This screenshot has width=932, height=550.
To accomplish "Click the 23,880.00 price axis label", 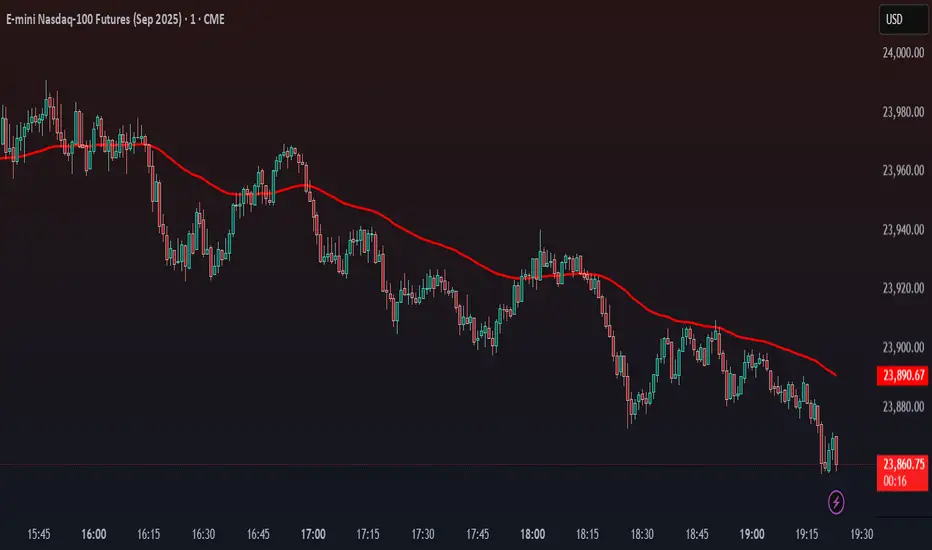I will coord(903,407).
